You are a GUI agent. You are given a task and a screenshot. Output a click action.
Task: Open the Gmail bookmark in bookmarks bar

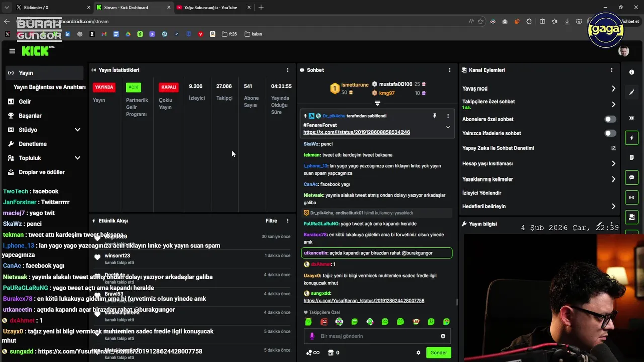click(104, 34)
